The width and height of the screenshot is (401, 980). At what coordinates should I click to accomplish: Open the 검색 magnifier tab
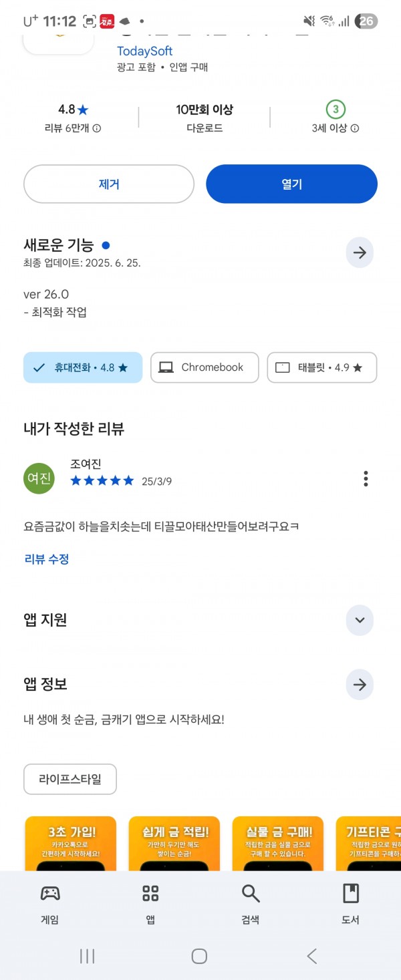[x=251, y=905]
